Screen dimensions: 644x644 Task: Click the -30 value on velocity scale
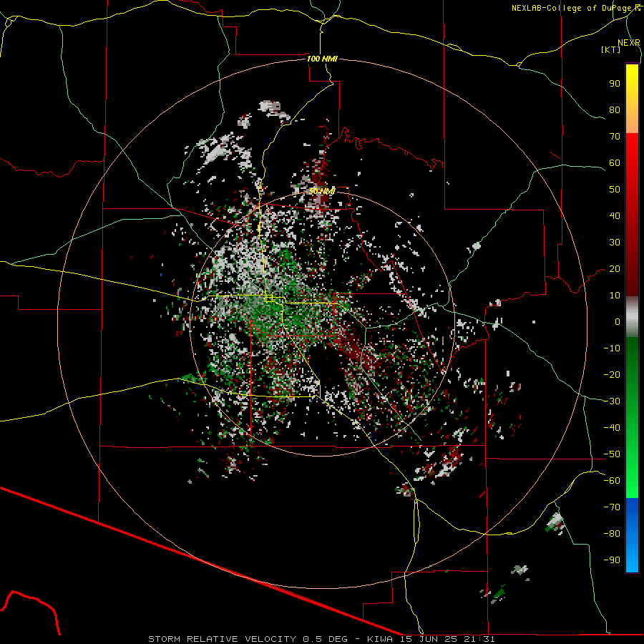pyautogui.click(x=612, y=401)
